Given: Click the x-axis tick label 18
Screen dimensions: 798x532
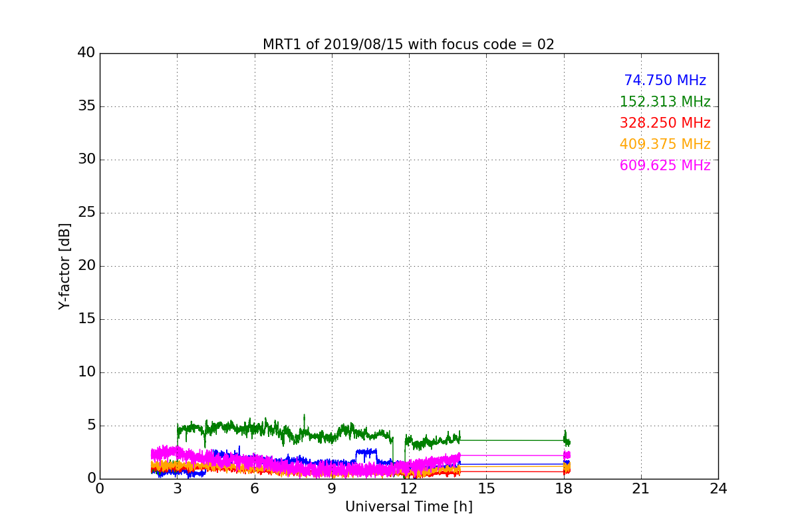Looking at the screenshot, I should pyautogui.click(x=563, y=489).
